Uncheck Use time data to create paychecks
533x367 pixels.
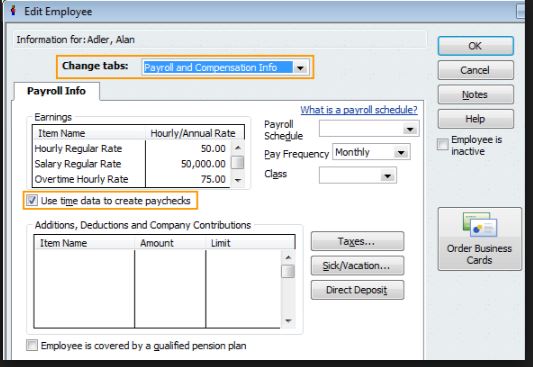32,200
